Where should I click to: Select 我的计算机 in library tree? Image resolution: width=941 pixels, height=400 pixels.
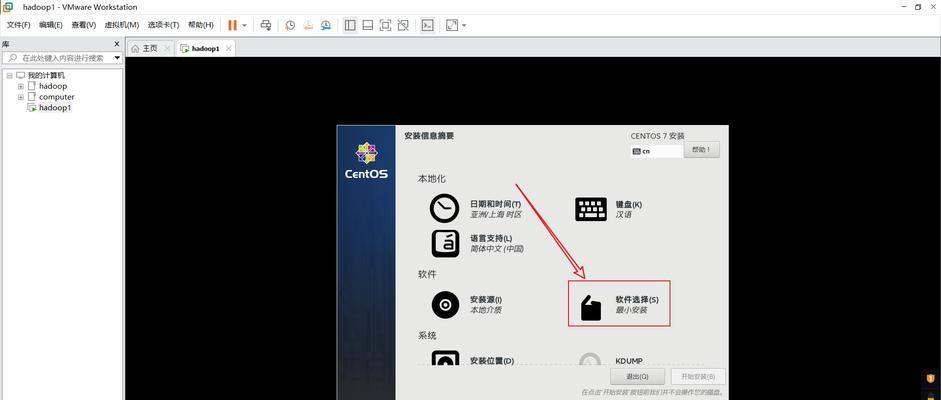click(x=46, y=76)
